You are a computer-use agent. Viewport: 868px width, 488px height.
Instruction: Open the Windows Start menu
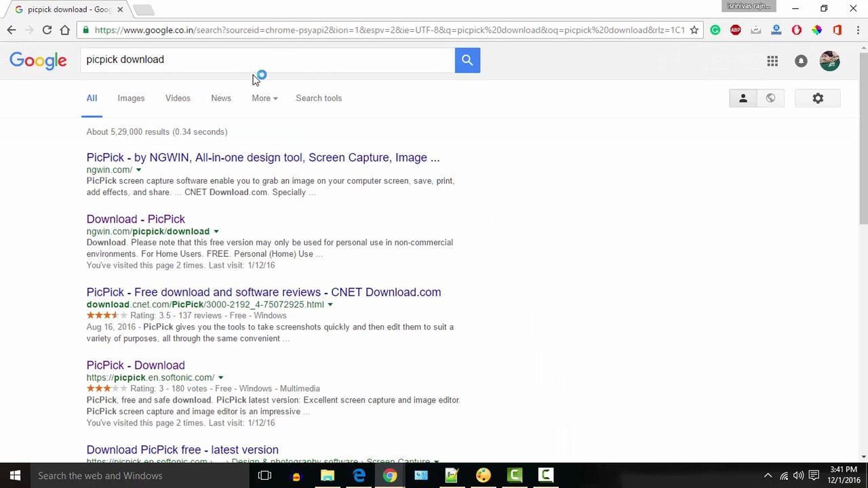click(x=15, y=476)
